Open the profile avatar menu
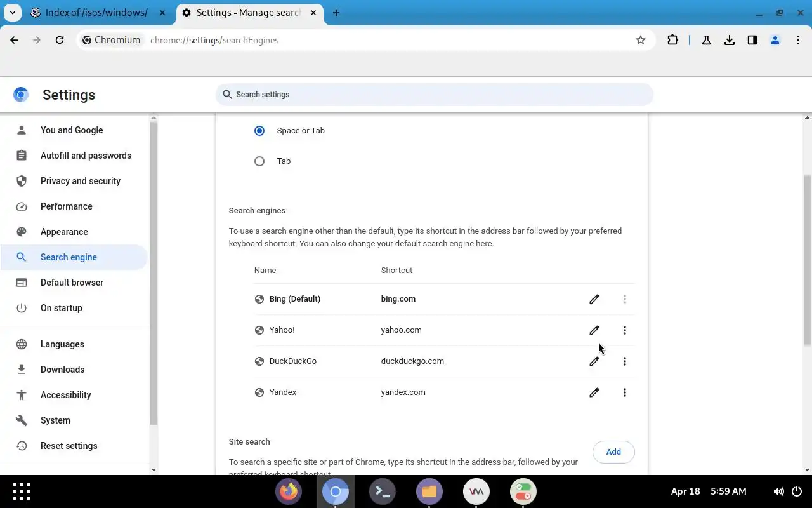 (775, 40)
